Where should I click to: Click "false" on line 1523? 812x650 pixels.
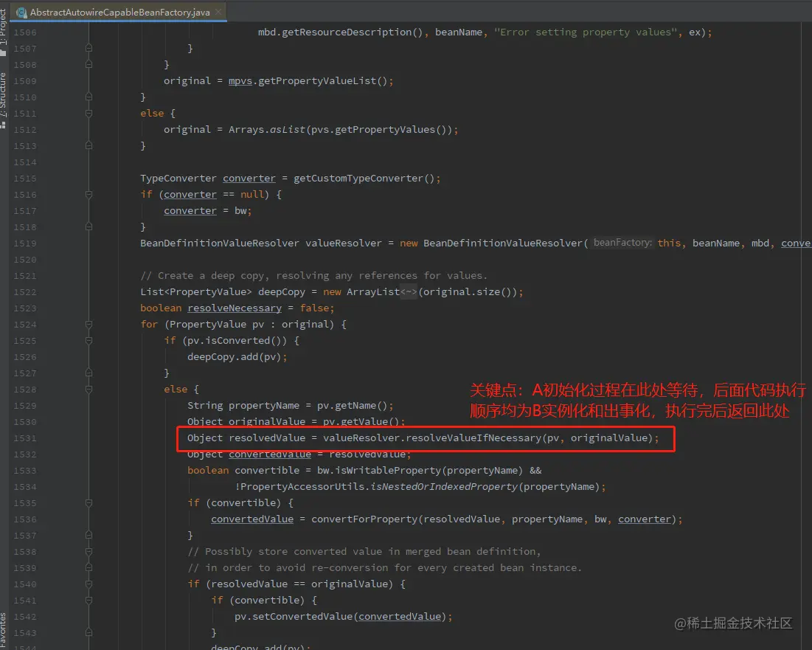[314, 308]
